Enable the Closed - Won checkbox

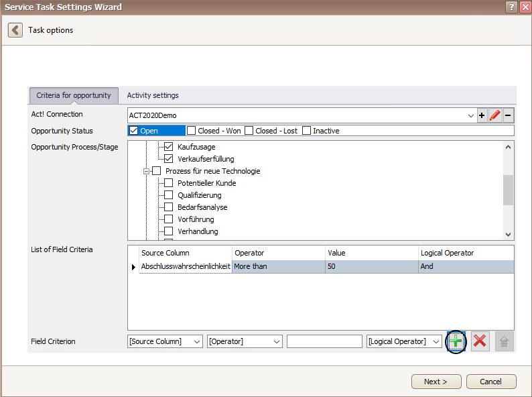[x=192, y=131]
